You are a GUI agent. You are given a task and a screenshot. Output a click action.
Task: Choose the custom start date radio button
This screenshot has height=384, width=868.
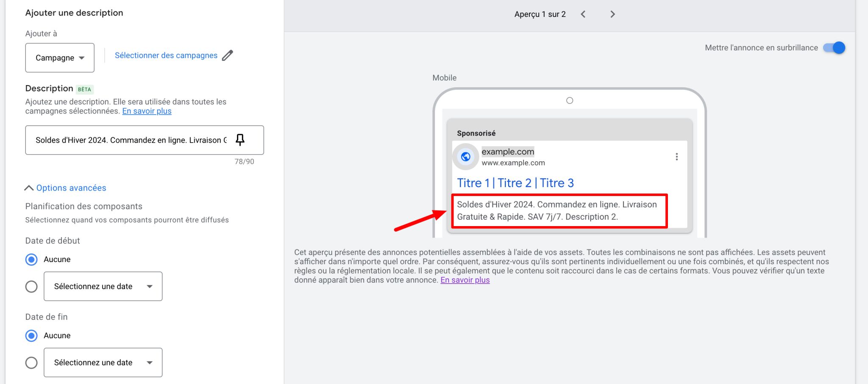(31, 287)
